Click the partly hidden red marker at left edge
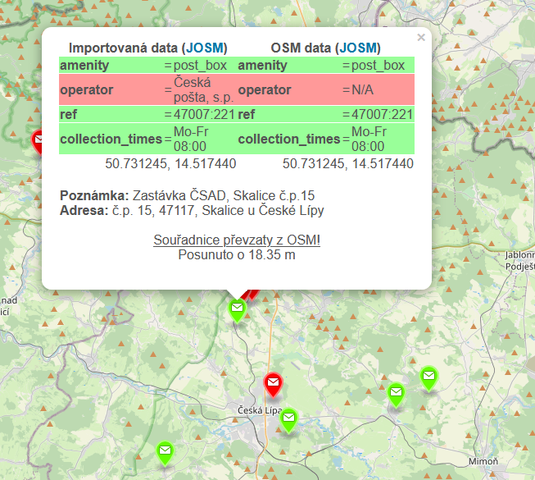 point(37,142)
